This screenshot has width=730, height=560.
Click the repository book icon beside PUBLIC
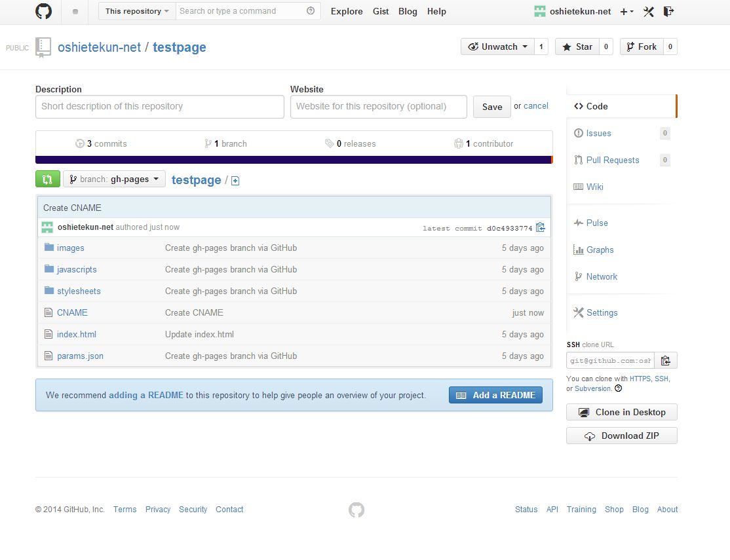[43, 47]
